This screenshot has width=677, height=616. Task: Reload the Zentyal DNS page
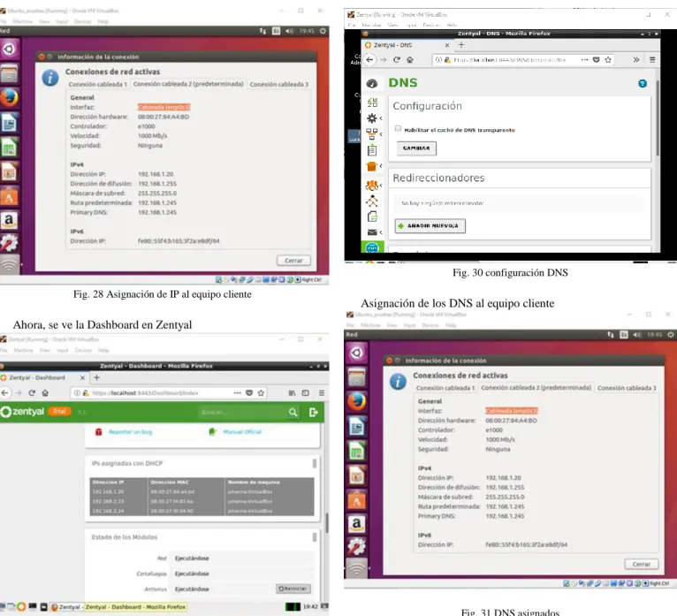[396, 59]
